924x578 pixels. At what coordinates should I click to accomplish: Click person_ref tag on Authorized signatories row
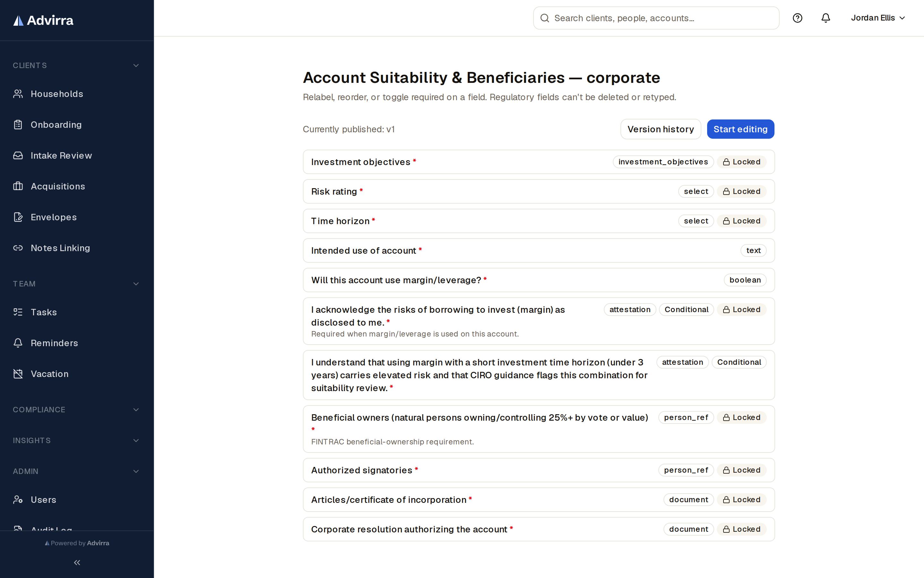[x=686, y=470]
